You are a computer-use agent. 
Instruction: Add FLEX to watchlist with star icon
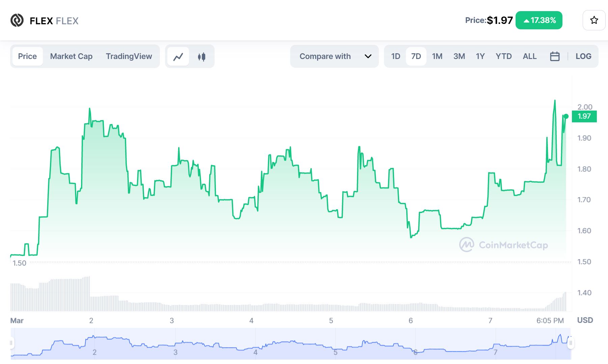(594, 20)
